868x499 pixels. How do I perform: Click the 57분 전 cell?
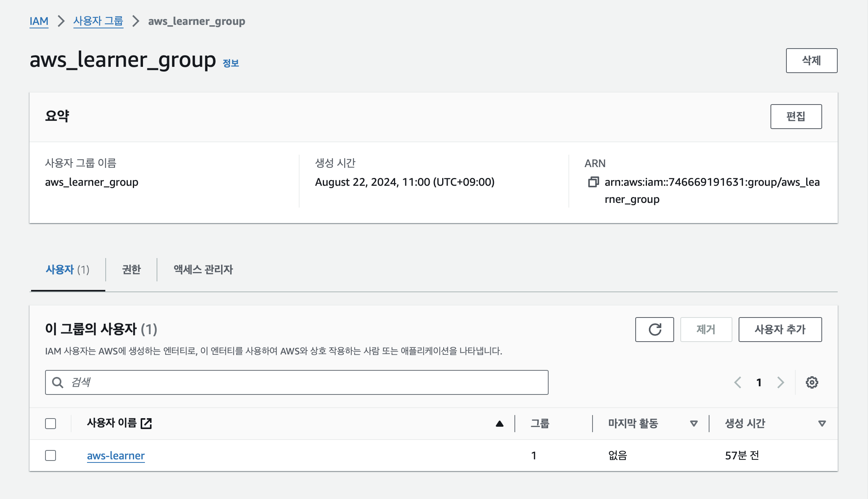pyautogui.click(x=742, y=455)
